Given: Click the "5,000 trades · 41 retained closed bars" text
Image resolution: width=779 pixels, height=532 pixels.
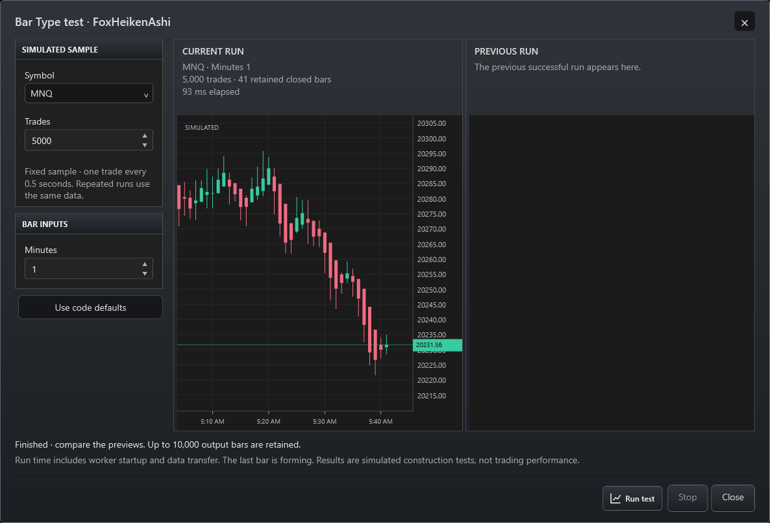Looking at the screenshot, I should pyautogui.click(x=257, y=79).
